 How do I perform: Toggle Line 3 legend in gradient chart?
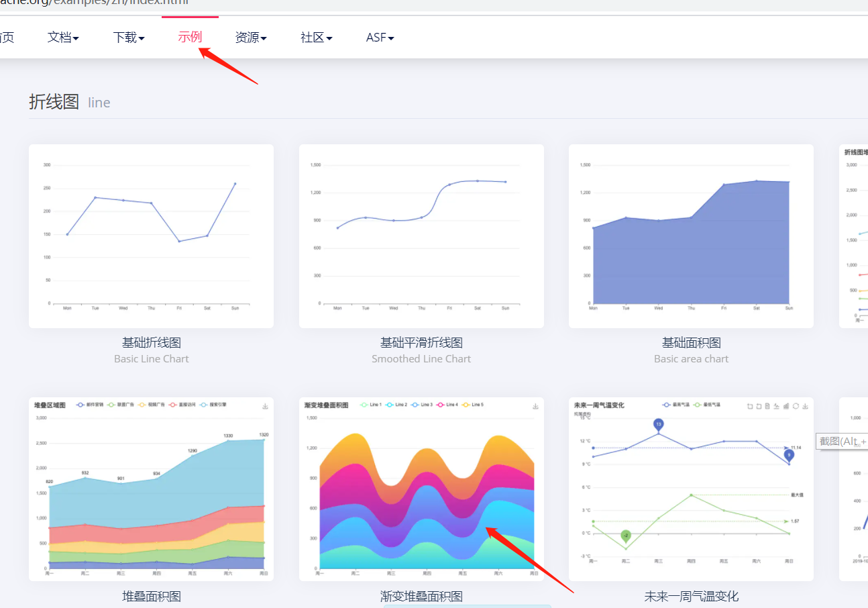(x=421, y=405)
